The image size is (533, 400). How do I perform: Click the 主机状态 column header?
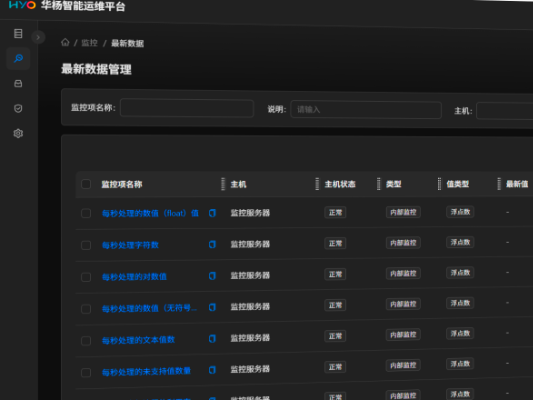tap(340, 184)
